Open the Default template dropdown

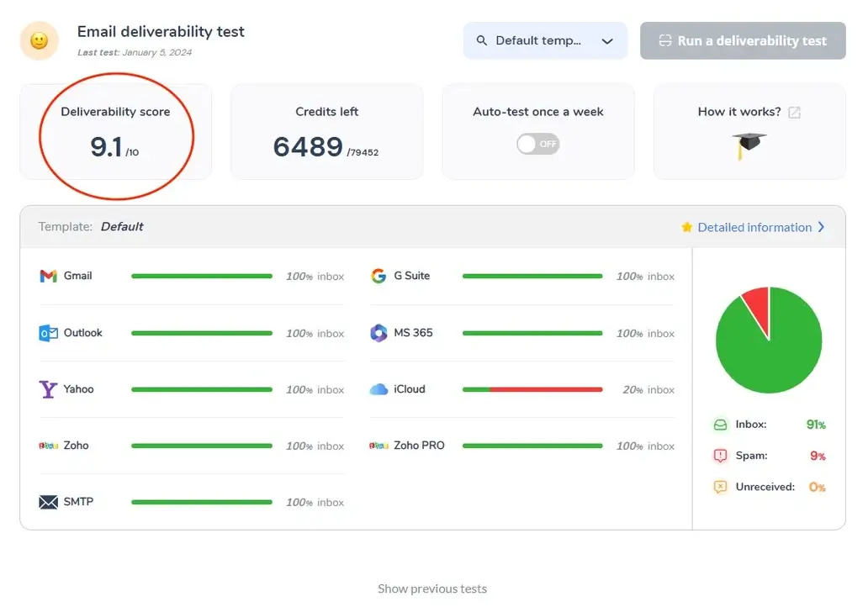coord(544,40)
